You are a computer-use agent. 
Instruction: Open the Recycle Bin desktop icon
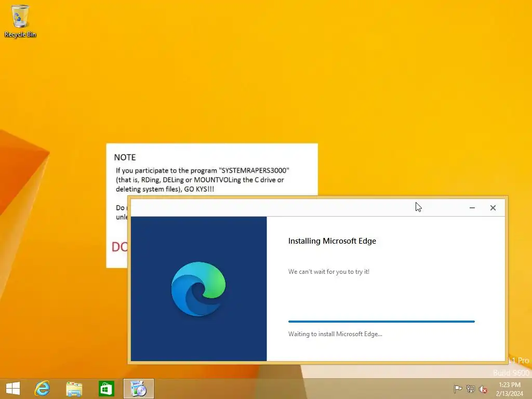20,21
